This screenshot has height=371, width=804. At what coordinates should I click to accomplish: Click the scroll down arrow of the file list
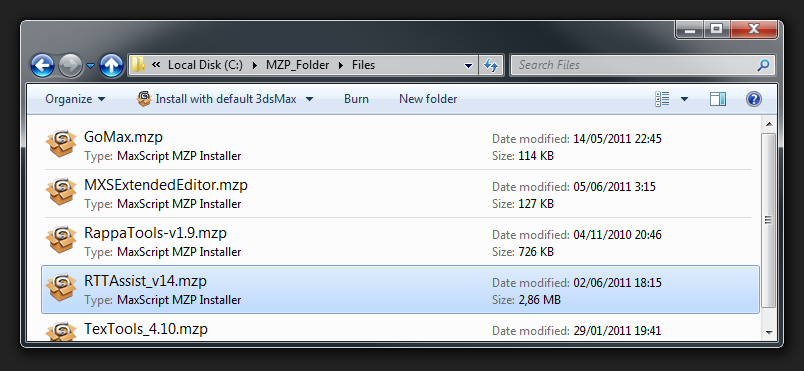click(x=769, y=332)
